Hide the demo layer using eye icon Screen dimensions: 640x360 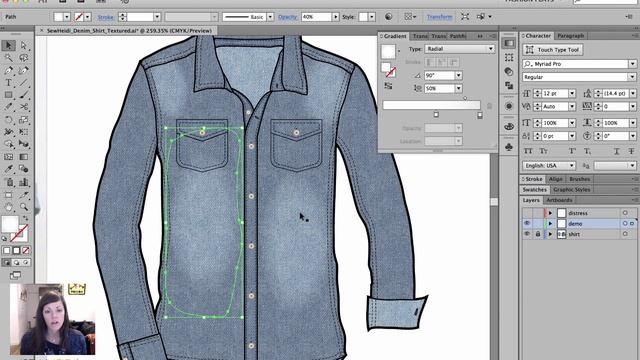pyautogui.click(x=527, y=223)
